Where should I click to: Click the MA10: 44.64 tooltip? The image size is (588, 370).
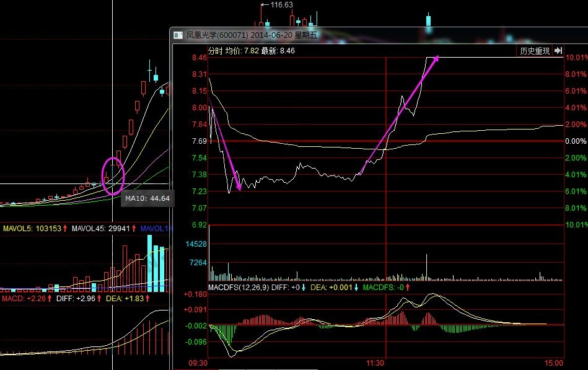tap(147, 199)
